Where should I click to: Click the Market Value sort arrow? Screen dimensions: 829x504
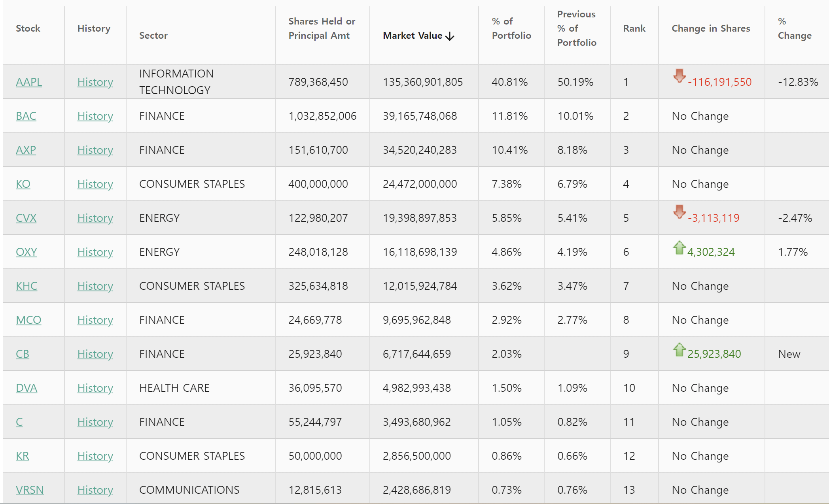[450, 36]
